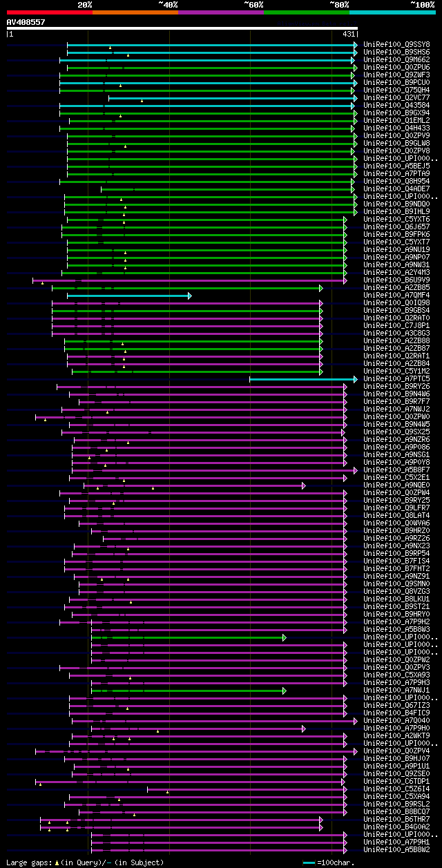This screenshot has height=868, width=442.
Task: Open the UniRef100_Q9SSY8 hit label
Action: tap(396, 44)
